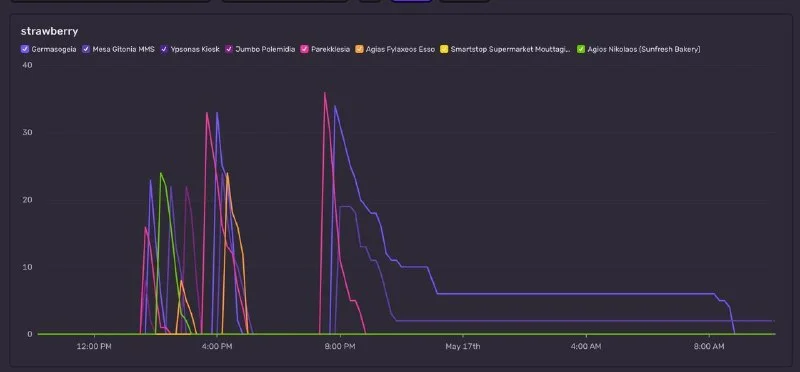Uncheck the Germasogeia legend checkbox
The height and width of the screenshot is (372, 800).
[25, 49]
